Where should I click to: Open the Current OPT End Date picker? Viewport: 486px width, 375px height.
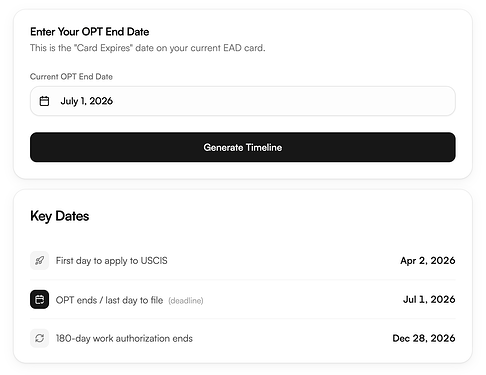[243, 101]
